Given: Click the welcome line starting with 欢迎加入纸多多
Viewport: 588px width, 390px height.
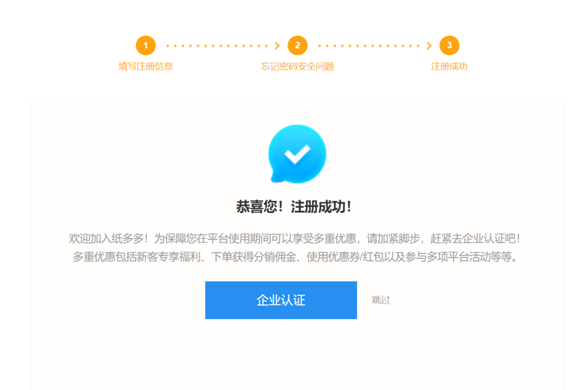Looking at the screenshot, I should click(x=295, y=238).
